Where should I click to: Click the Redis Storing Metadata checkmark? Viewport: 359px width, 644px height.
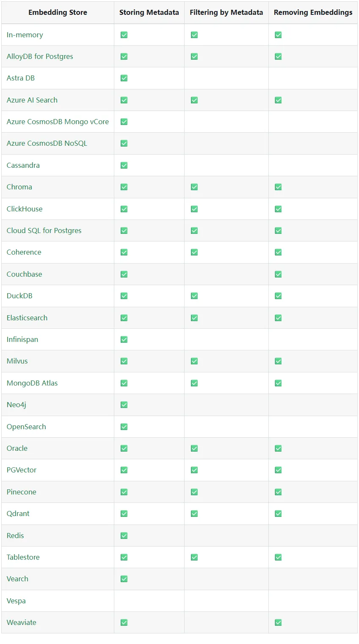(x=124, y=536)
